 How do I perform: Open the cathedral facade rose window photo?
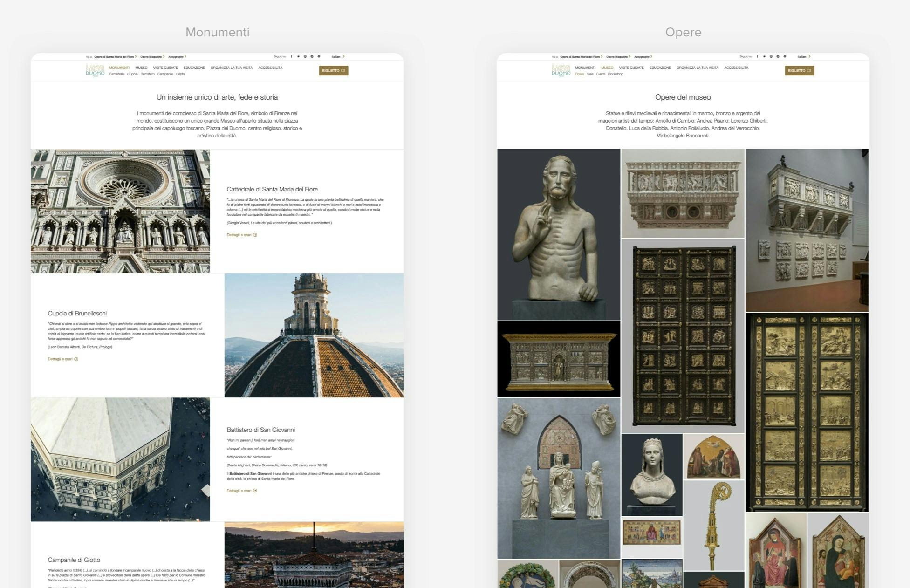pyautogui.click(x=120, y=211)
